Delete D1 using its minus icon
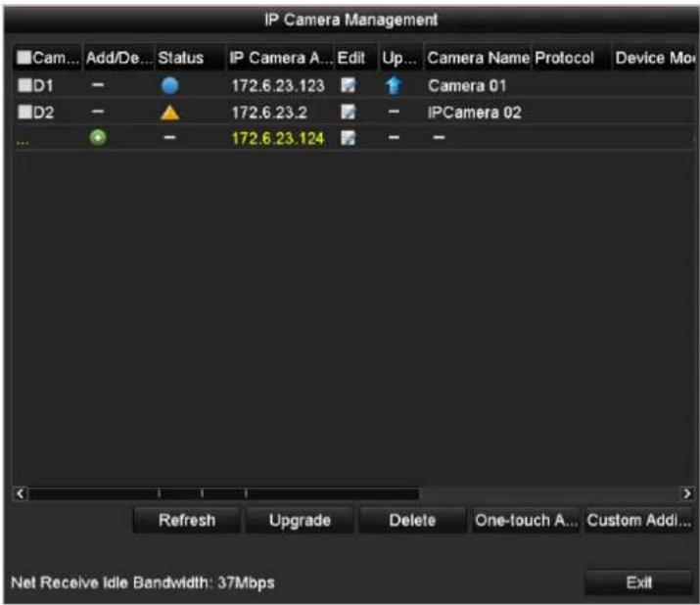Viewport: 700px width, 605px height. pos(98,85)
